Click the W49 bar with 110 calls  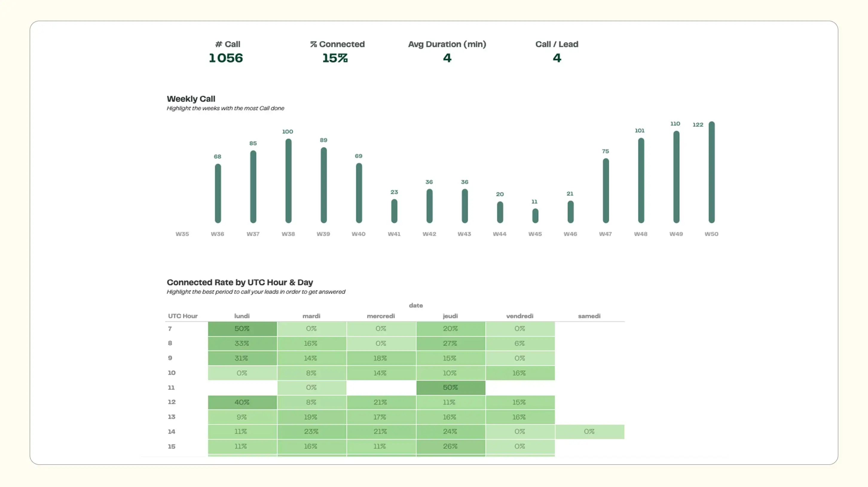click(x=676, y=177)
